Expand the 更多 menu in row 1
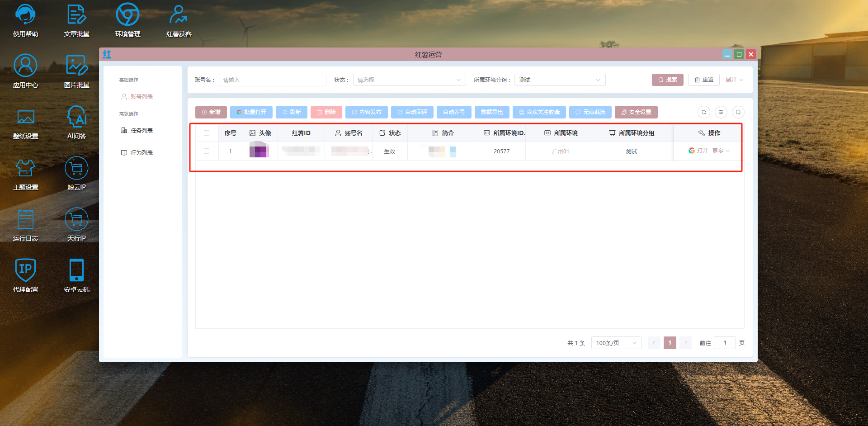Screen dimensions: 868x426 (721, 151)
